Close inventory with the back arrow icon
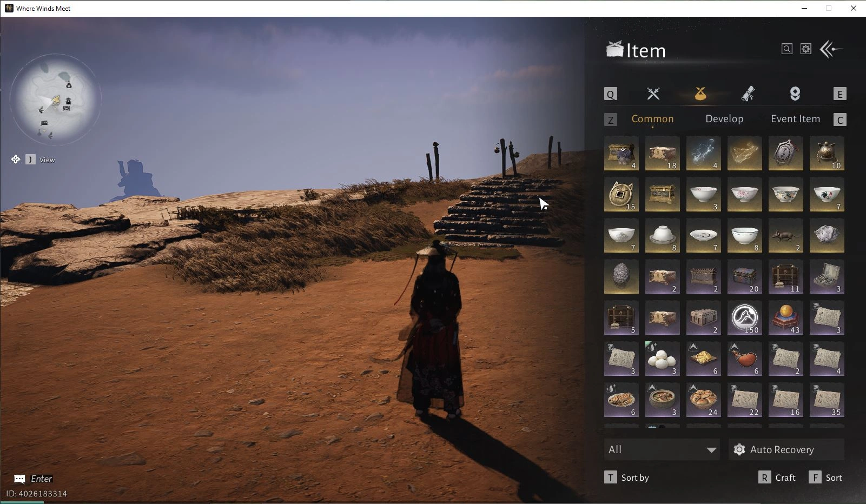Viewport: 866px width, 504px height. (x=831, y=49)
